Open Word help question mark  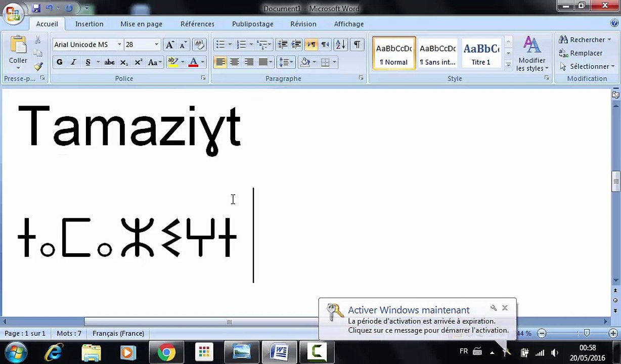(x=614, y=23)
